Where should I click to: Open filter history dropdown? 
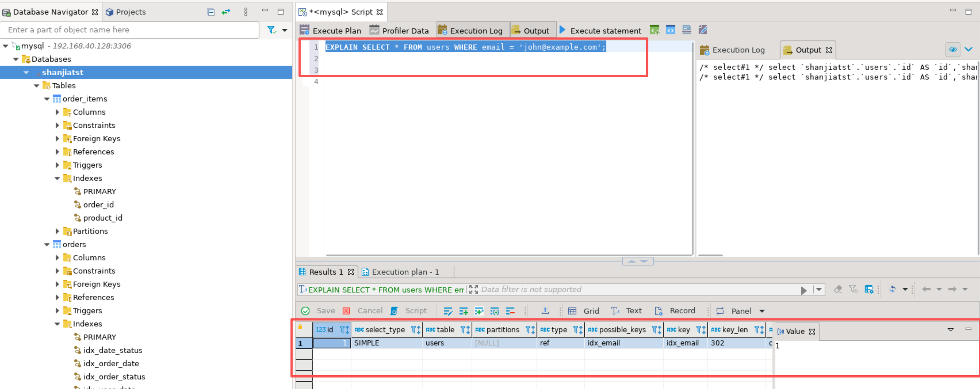point(819,290)
